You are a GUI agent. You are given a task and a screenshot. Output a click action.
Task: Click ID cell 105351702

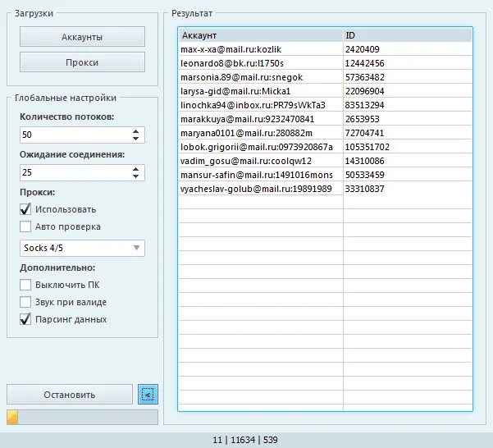pyautogui.click(x=408, y=147)
